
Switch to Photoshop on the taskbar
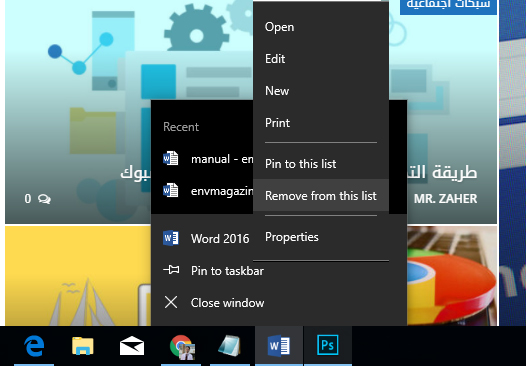pos(328,345)
